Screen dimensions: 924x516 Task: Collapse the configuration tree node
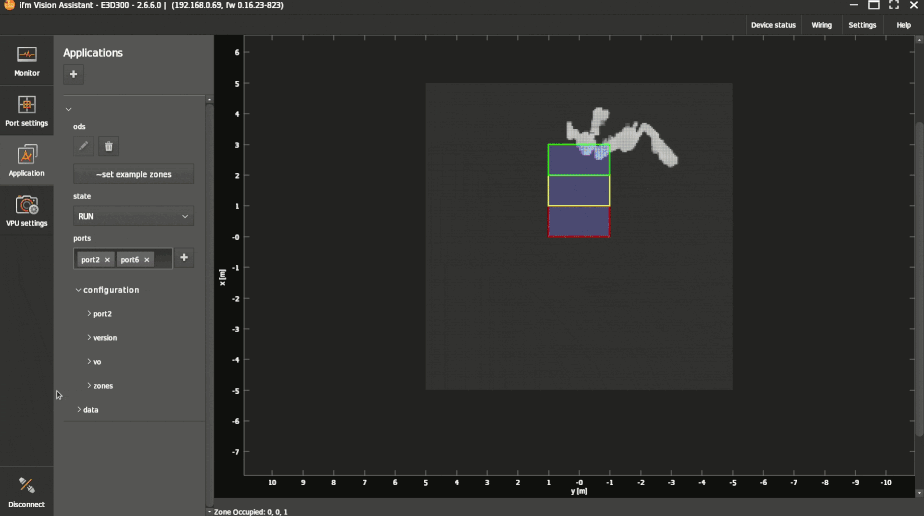coord(79,290)
